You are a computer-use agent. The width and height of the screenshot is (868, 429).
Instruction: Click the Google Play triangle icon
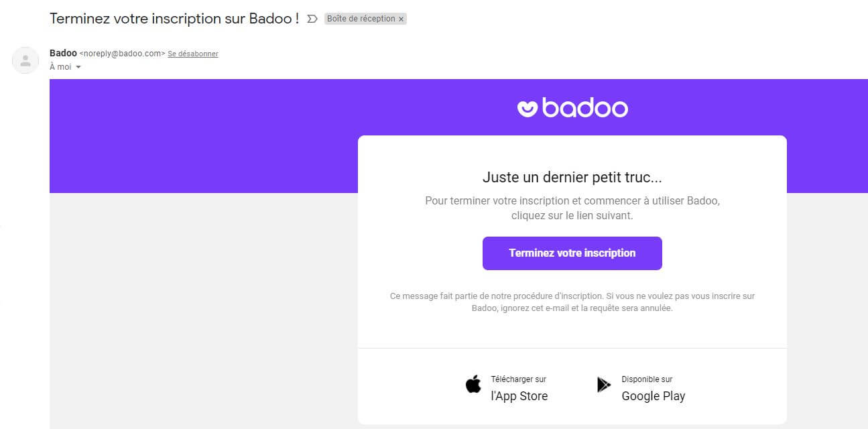click(x=604, y=385)
